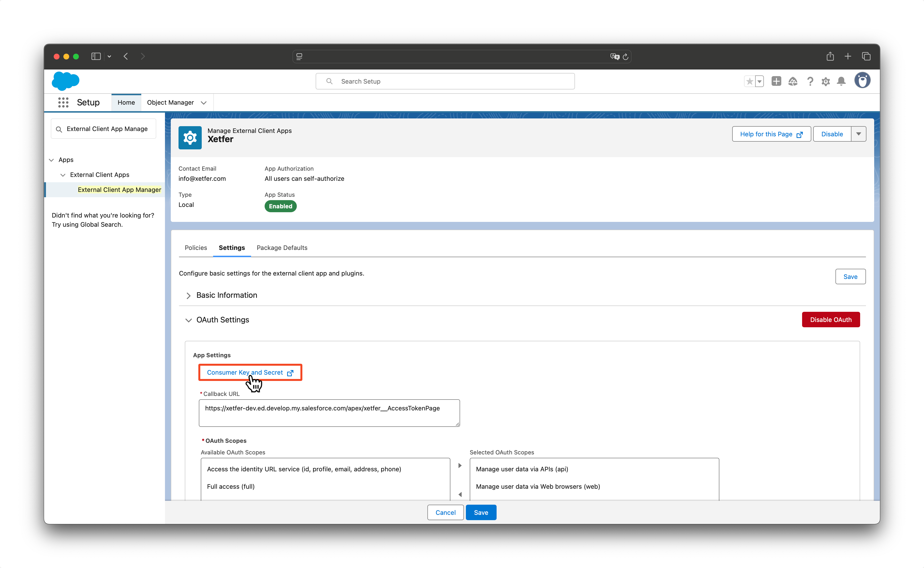Screen dimensions: 924x568
Task: Click the browser address bar
Action: [462, 56]
